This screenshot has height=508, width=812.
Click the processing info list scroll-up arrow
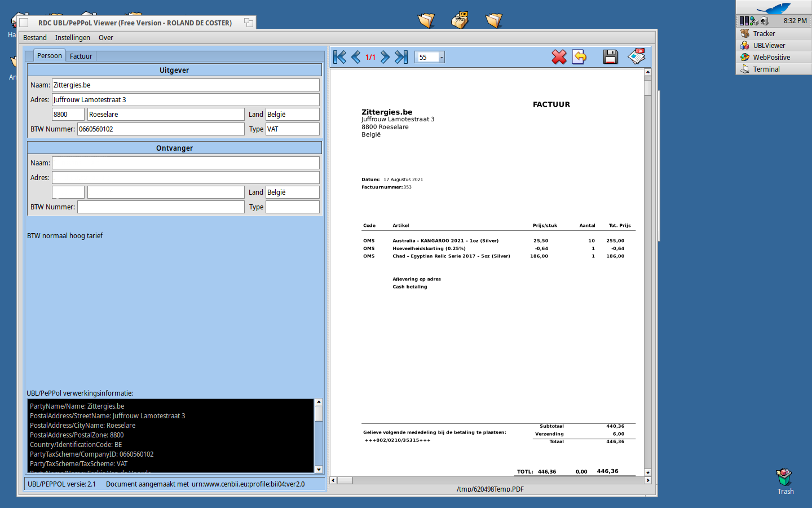coord(319,402)
